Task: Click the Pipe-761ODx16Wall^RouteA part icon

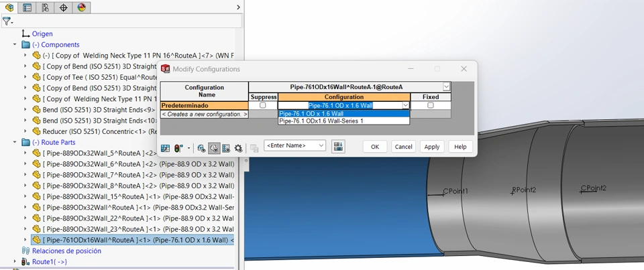Action: pos(36,240)
